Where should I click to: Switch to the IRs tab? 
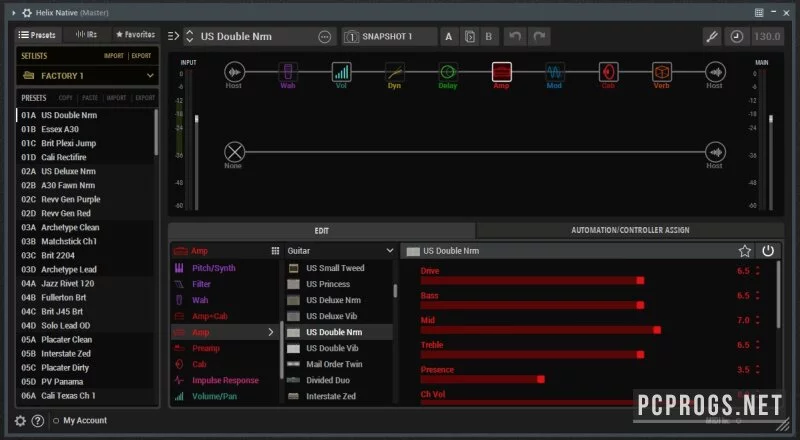pyautogui.click(x=86, y=35)
